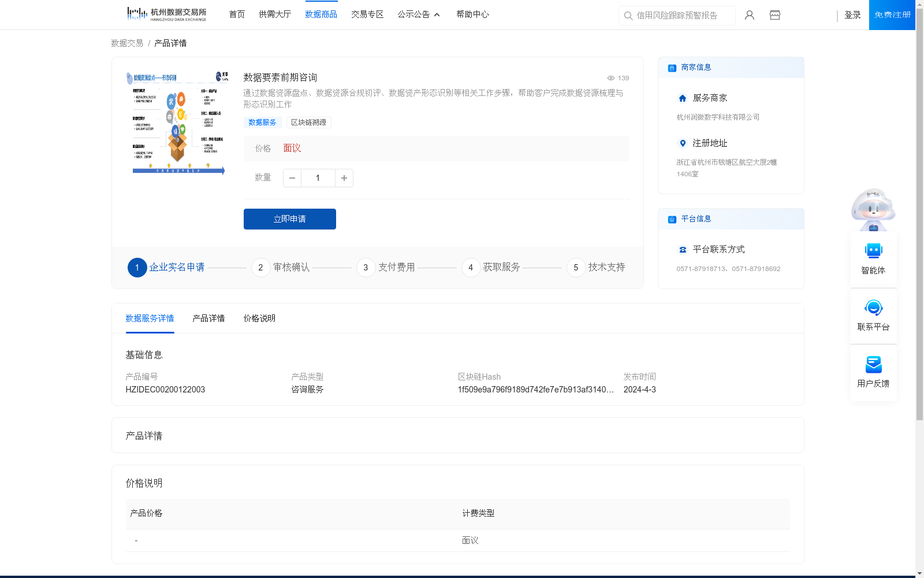Viewport: 924px width, 578px height.
Task: Click publish date 2024-4-3
Action: click(x=640, y=390)
